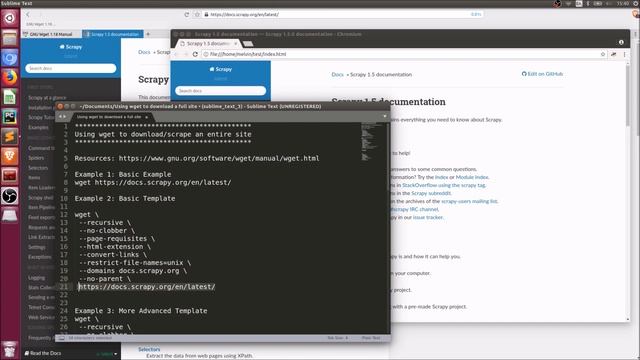This screenshot has width=640, height=360.
Task: Open #scrapy IRC channel link
Action: (414, 209)
